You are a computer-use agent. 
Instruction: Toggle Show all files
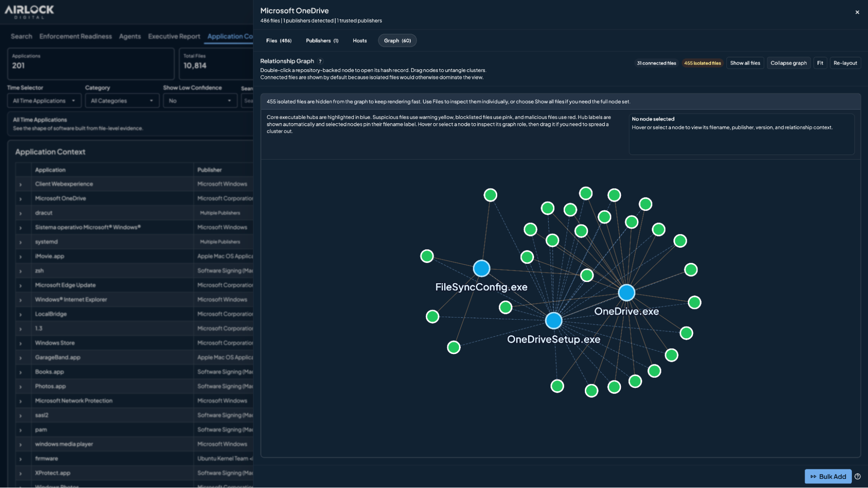(745, 63)
